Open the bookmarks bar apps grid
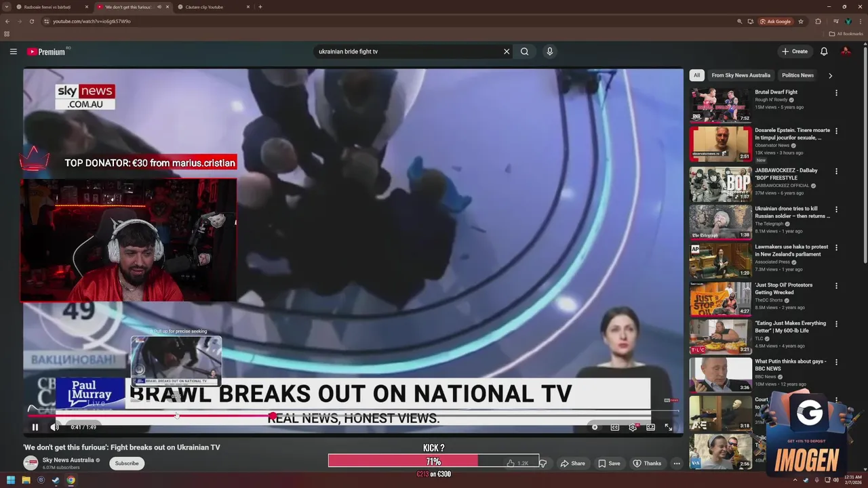The height and width of the screenshot is (488, 868). (7, 34)
